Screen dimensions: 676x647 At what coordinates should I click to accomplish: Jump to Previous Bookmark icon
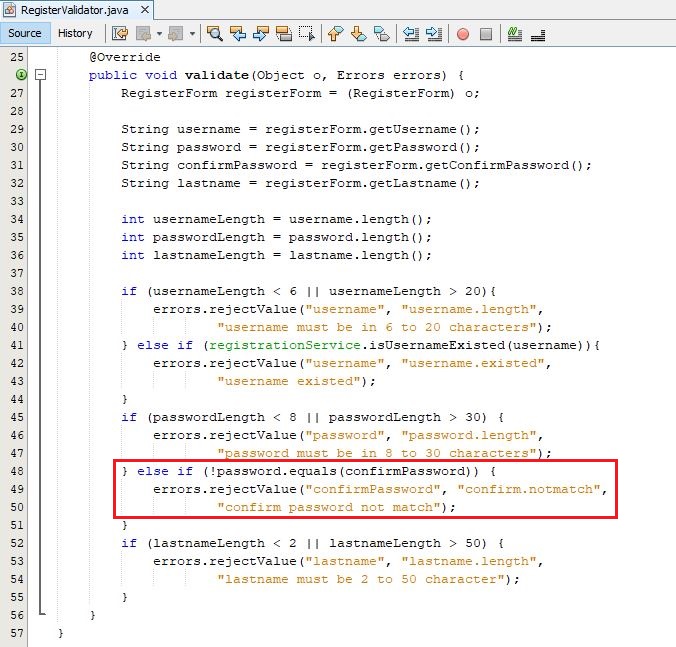click(335, 33)
